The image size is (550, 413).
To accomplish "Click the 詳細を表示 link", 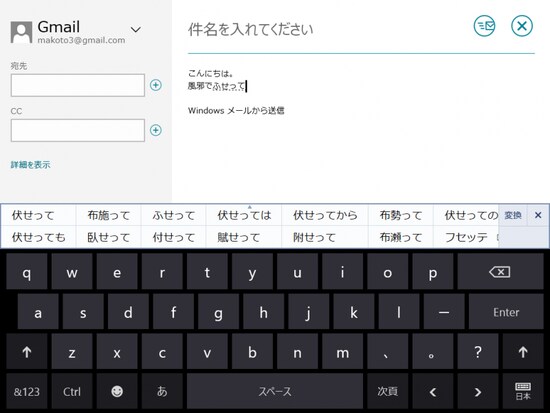I will click(31, 165).
